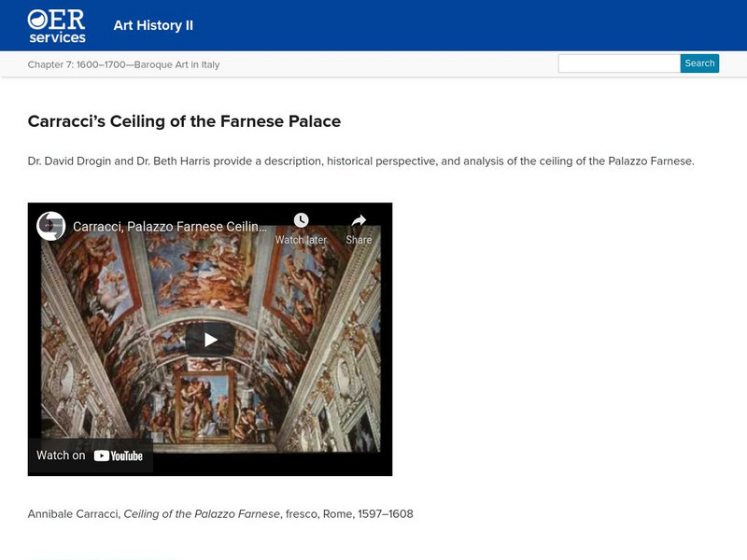Viewport: 747px width, 560px height.
Task: Click the Chapter 7 Baroque Art breadcrumb
Action: pyautogui.click(x=124, y=63)
